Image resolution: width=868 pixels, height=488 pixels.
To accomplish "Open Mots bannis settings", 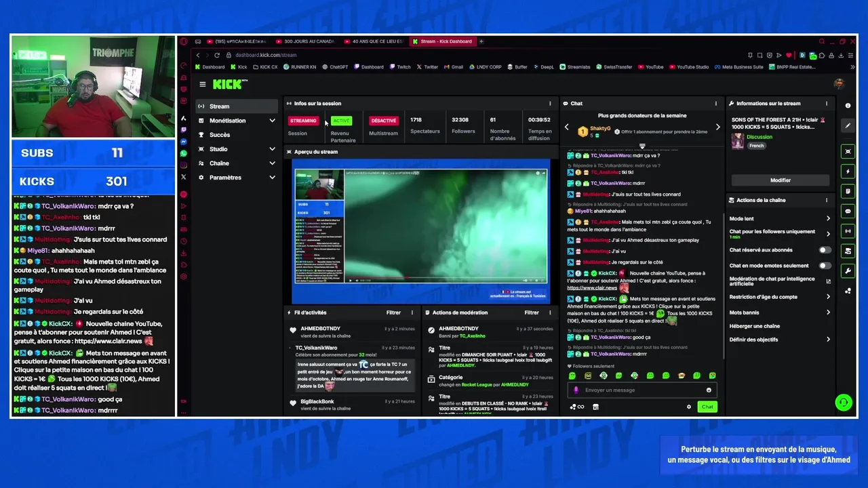I will coord(779,312).
